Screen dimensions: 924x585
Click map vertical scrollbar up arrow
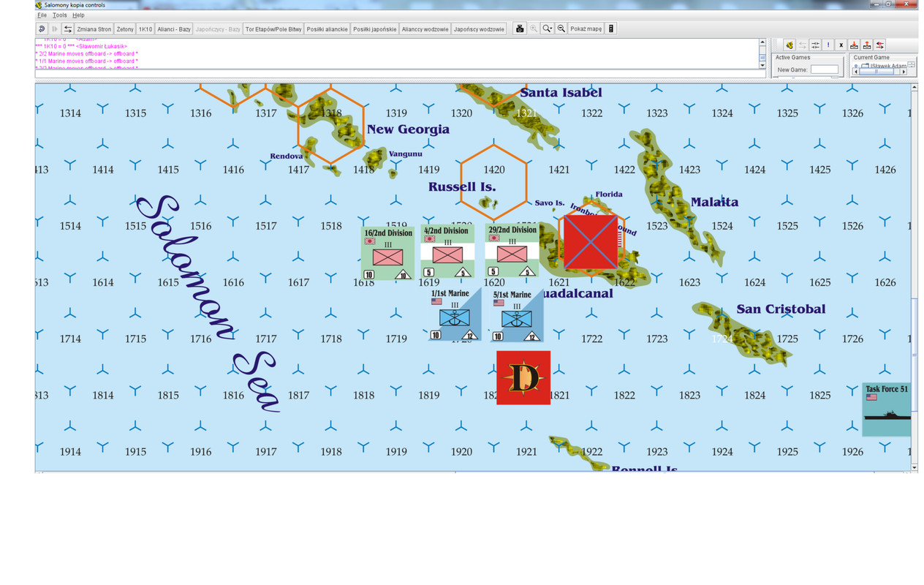tap(914, 88)
